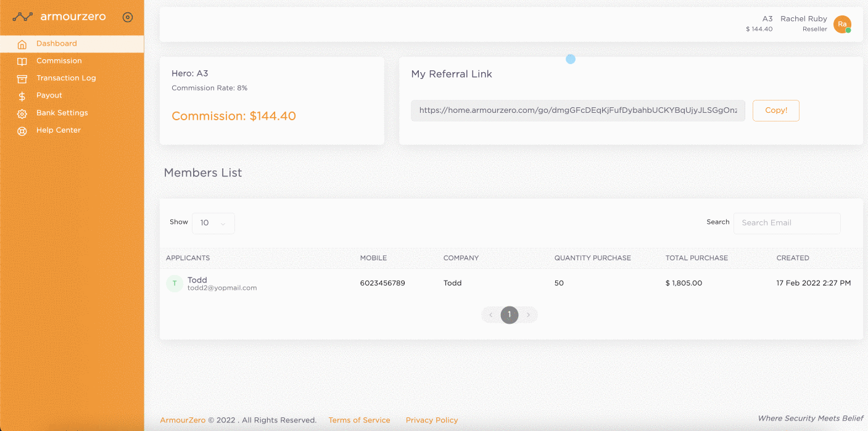Open the Show entries dropdown
This screenshot has width=868, height=431.
(213, 223)
